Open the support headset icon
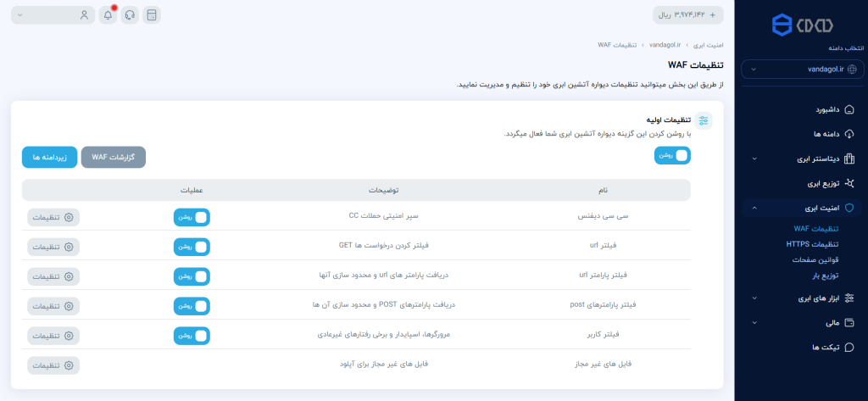This screenshot has width=868, height=401. coord(130,15)
